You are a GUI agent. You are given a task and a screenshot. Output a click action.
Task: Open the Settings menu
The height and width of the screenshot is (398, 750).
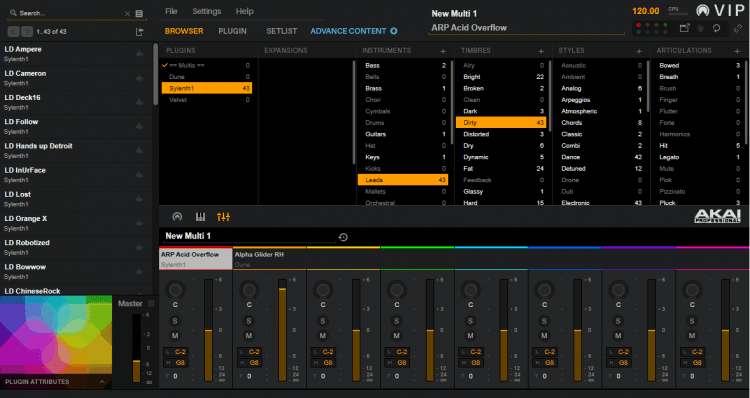pos(207,11)
